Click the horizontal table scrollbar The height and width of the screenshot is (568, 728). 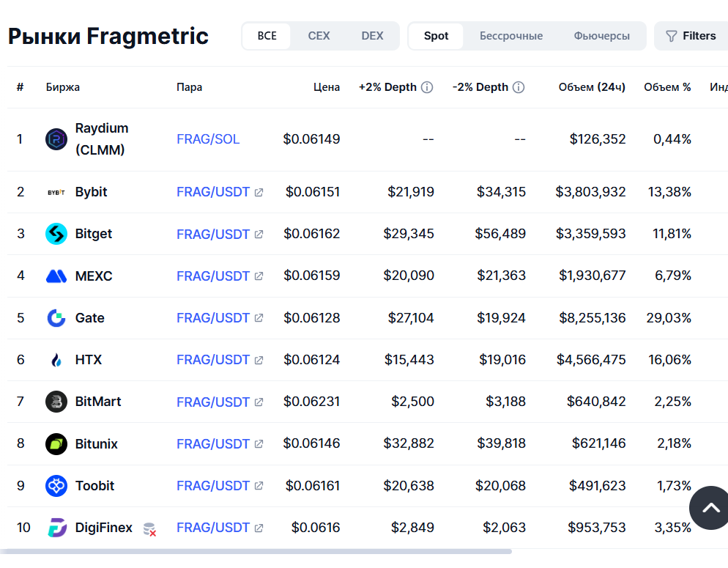coord(256,551)
